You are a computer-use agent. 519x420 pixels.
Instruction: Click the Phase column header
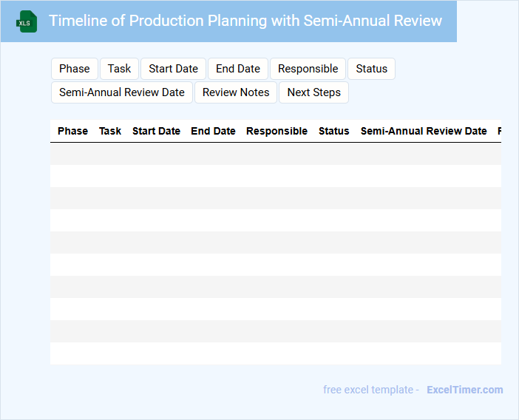coord(72,131)
